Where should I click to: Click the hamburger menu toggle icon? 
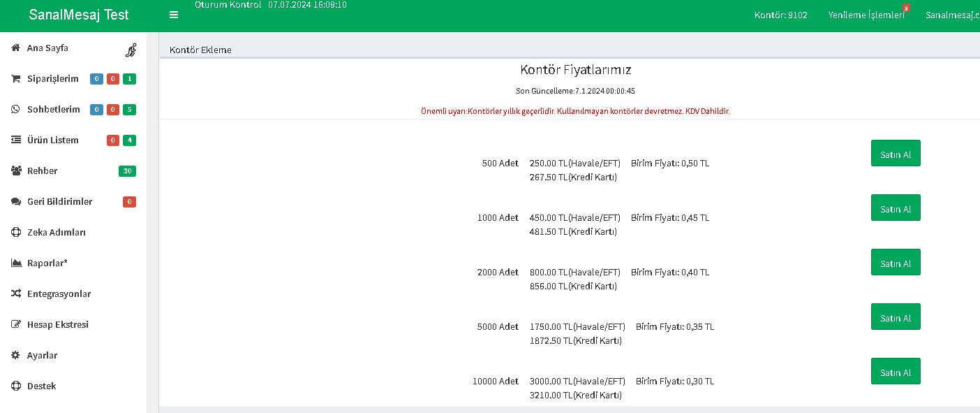tap(174, 15)
